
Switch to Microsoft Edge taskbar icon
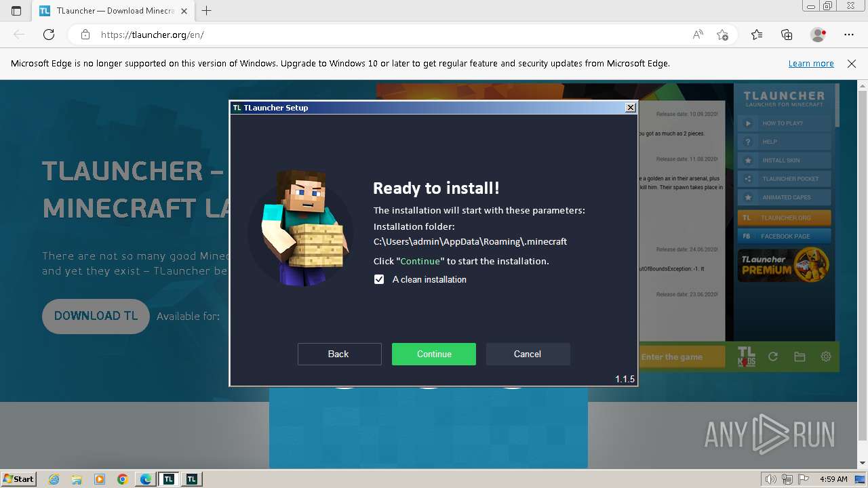click(x=146, y=479)
